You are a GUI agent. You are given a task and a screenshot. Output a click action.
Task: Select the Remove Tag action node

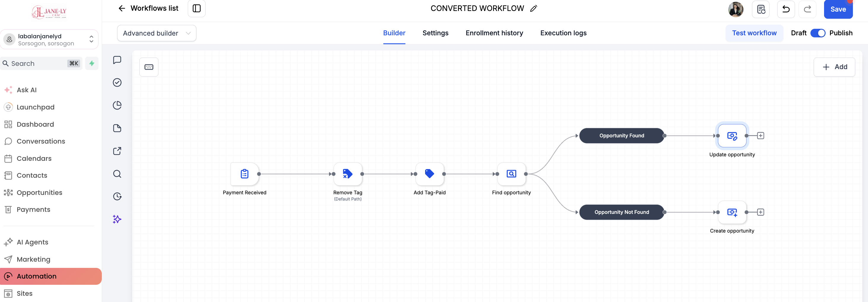pos(347,174)
